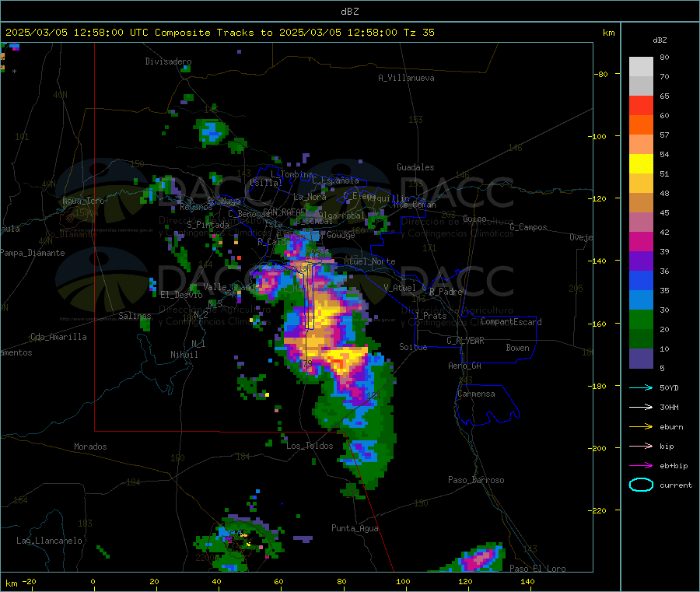Image resolution: width=700 pixels, height=592 pixels.
Task: Click the G_Campos map label
Action: (x=529, y=227)
